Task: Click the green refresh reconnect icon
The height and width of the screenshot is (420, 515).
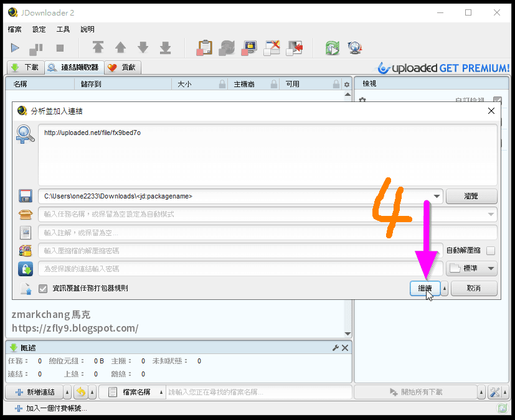Action: pos(332,47)
